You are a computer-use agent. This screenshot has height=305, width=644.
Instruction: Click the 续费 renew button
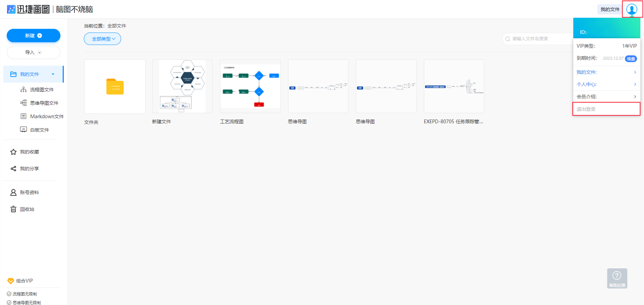click(631, 59)
